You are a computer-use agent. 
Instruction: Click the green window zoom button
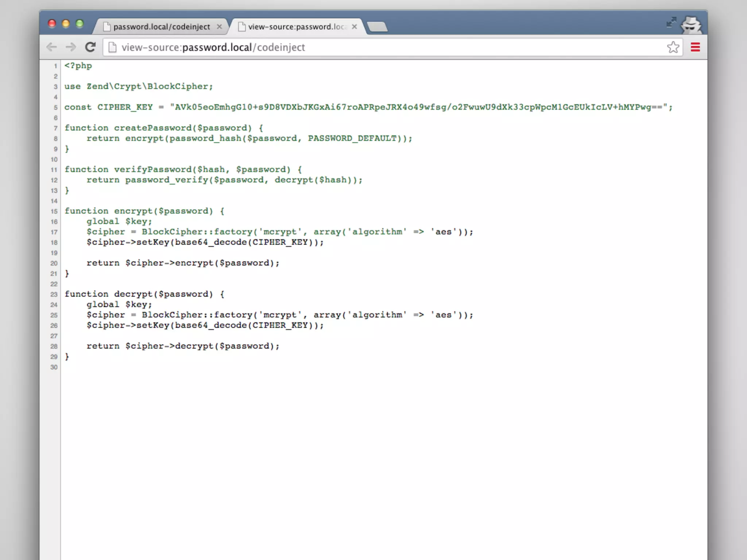click(80, 24)
